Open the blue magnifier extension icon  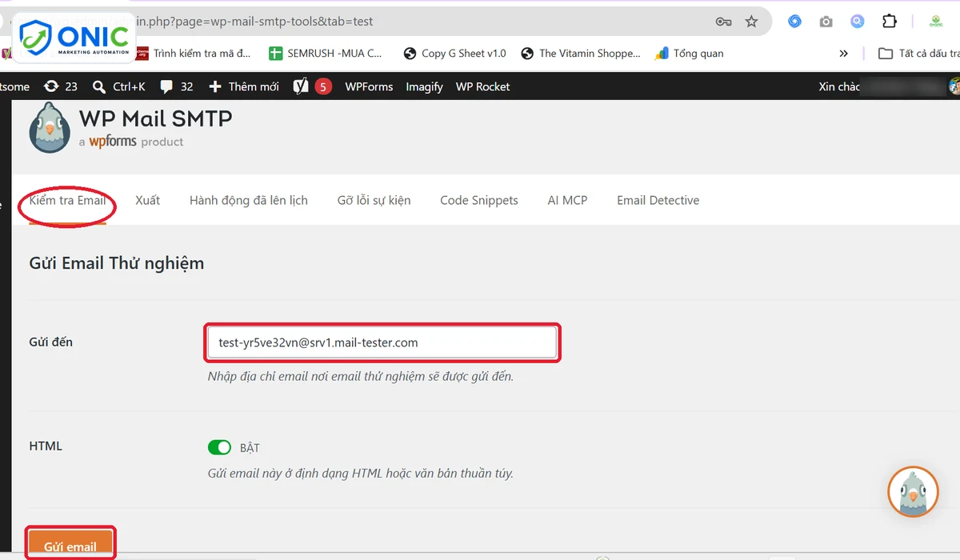[x=857, y=22]
